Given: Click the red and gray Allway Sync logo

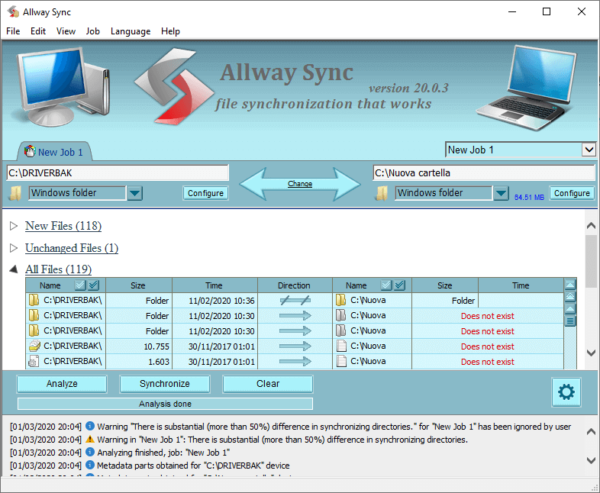Looking at the screenshot, I should tap(174, 87).
